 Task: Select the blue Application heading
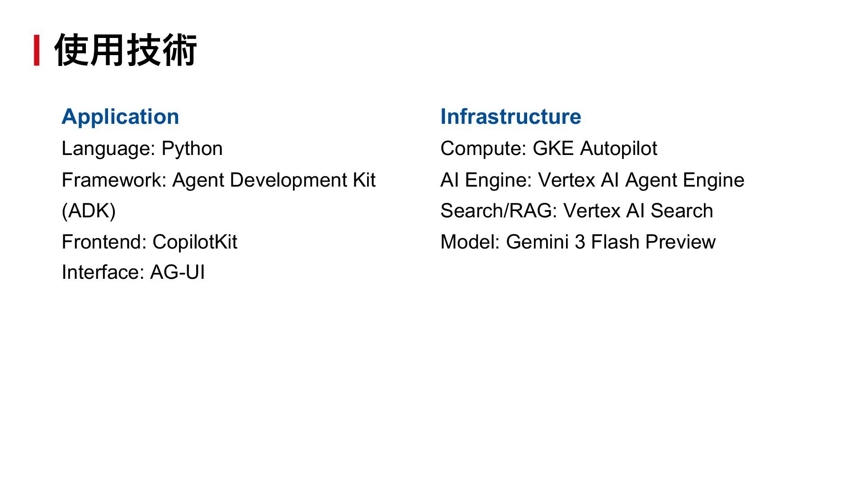(120, 117)
